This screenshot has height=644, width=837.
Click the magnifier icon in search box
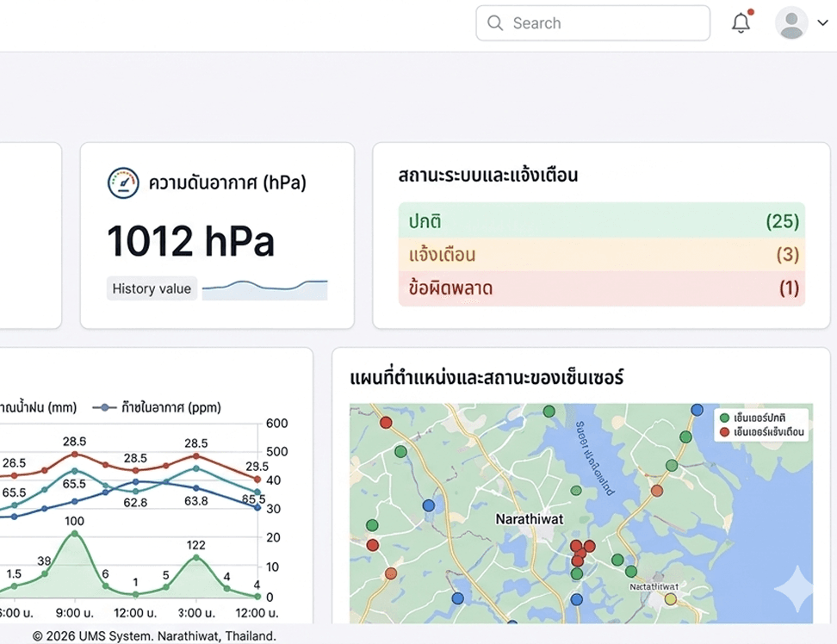click(x=495, y=23)
